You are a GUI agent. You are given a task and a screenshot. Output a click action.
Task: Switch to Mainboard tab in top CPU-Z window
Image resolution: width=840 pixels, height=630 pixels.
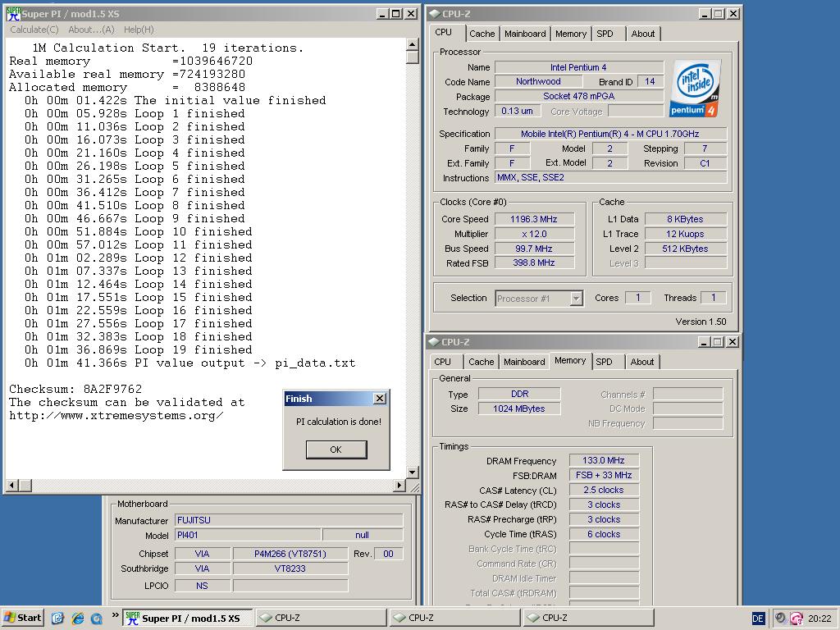[x=525, y=34]
